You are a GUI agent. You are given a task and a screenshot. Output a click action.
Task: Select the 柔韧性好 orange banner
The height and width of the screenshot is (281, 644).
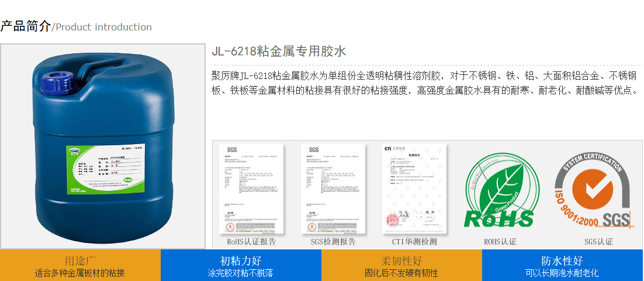401,265
